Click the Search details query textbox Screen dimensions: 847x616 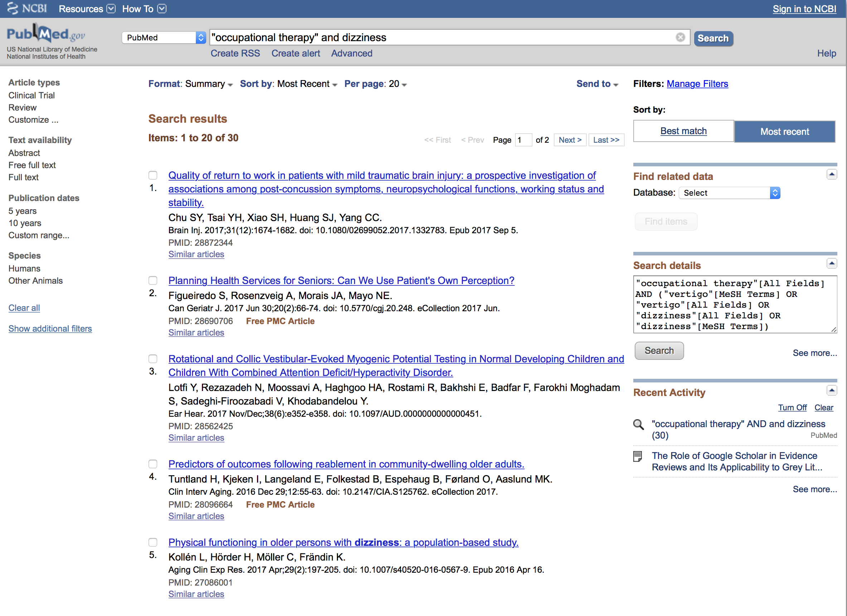click(735, 304)
